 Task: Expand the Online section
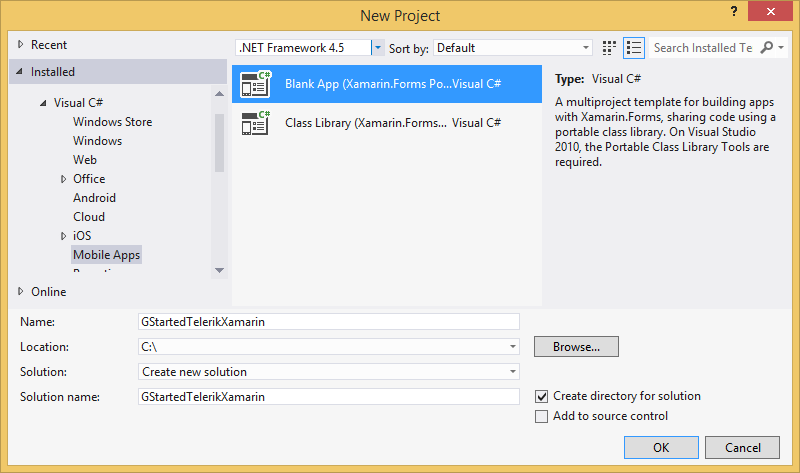click(x=22, y=292)
